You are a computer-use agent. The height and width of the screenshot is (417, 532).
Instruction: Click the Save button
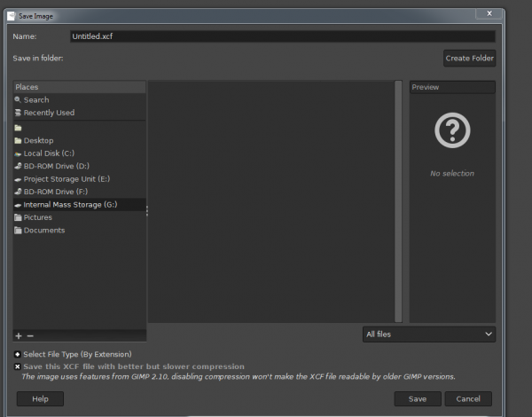point(418,399)
